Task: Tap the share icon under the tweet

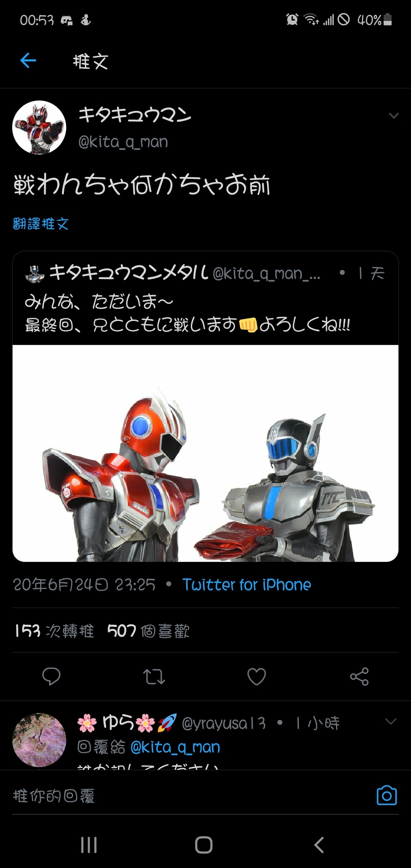Action: 359,677
